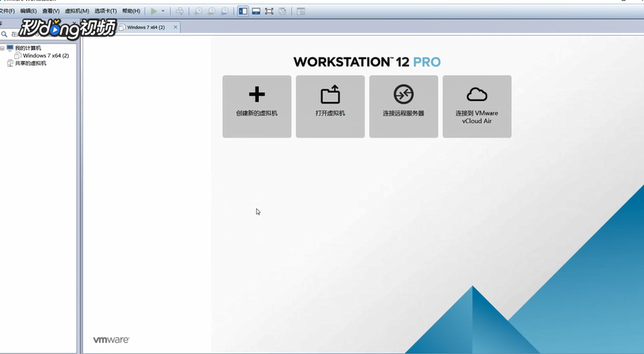
Task: Click 打开虚拟机 tile
Action: point(330,107)
